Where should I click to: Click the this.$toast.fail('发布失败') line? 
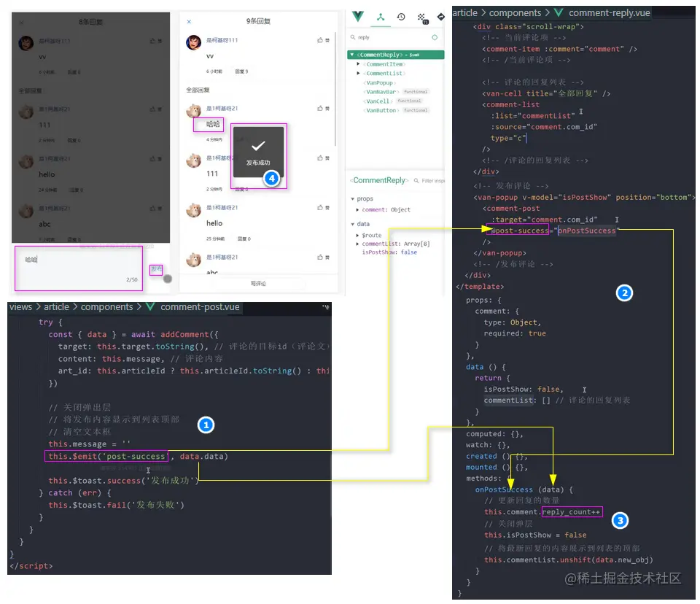[116, 506]
